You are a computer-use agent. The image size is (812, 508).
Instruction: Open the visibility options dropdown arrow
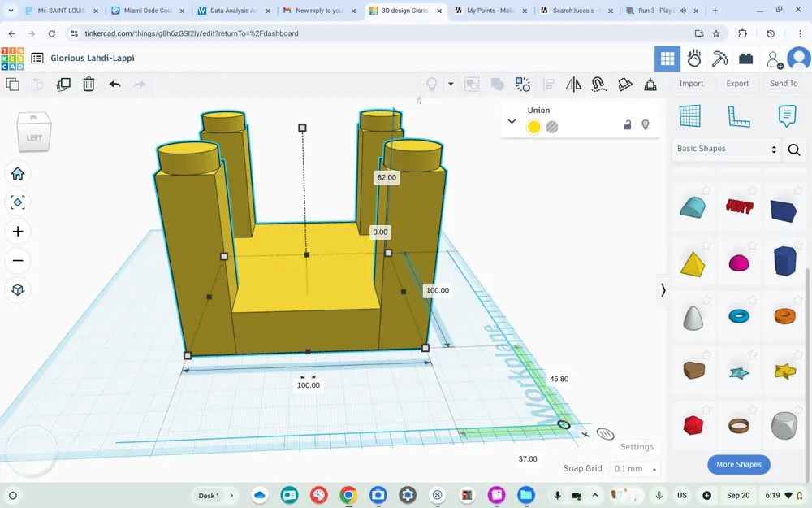(x=451, y=84)
